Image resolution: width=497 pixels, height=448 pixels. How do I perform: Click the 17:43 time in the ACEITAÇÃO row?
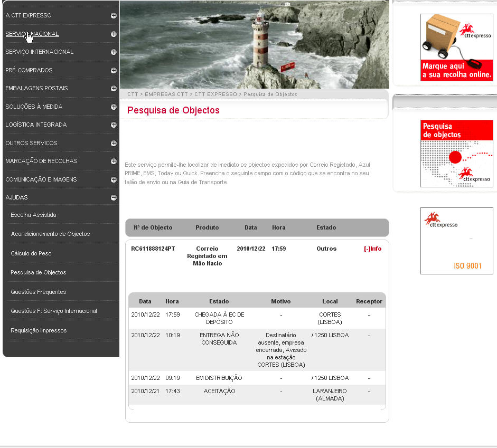tap(172, 391)
